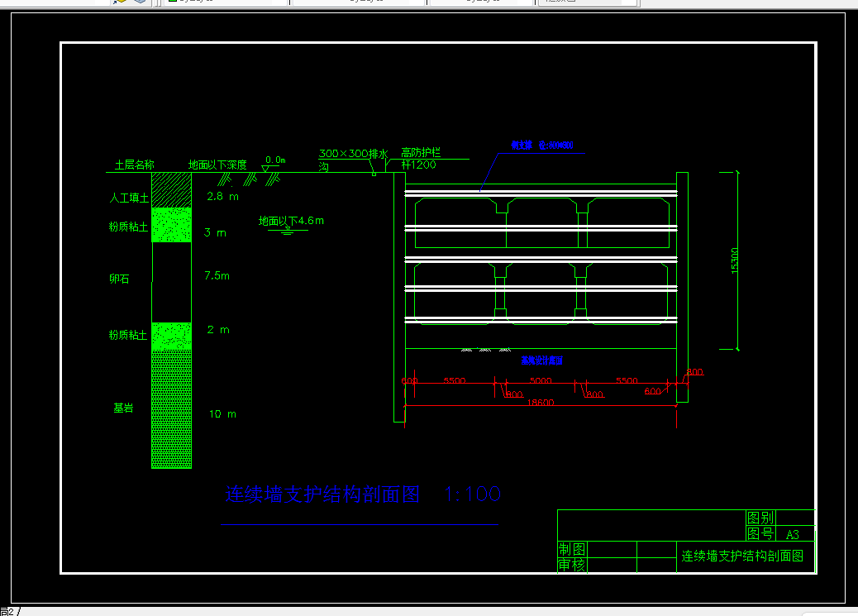Click the blue drawing title 连续墙支护结构剖面图
Image resolution: width=858 pixels, height=616 pixels.
[x=322, y=494]
